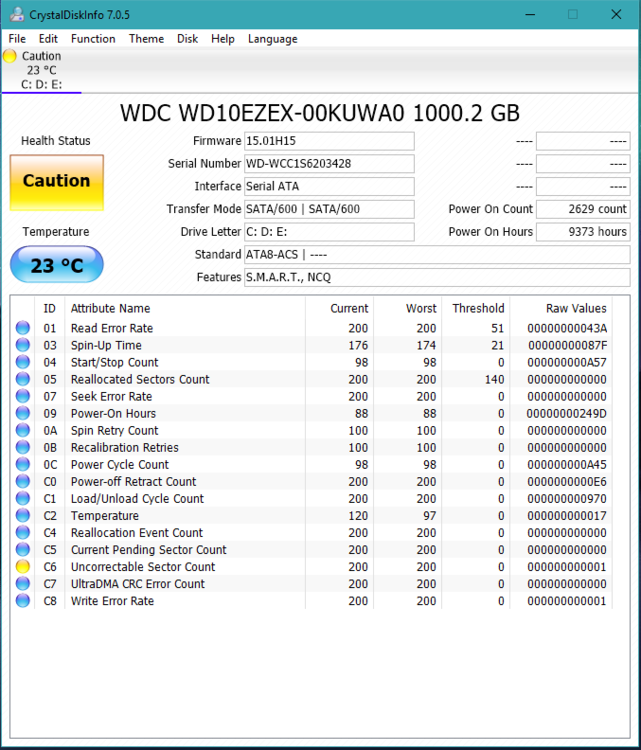Viewport: 641px width, 750px height.
Task: Click the status icon for Load/Unload Cycle Count
Action: click(22, 498)
